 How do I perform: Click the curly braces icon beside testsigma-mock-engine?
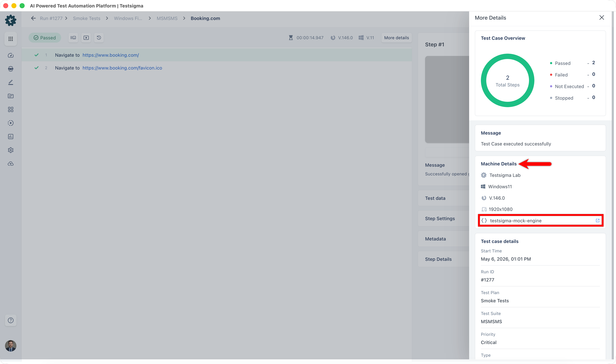(484, 221)
